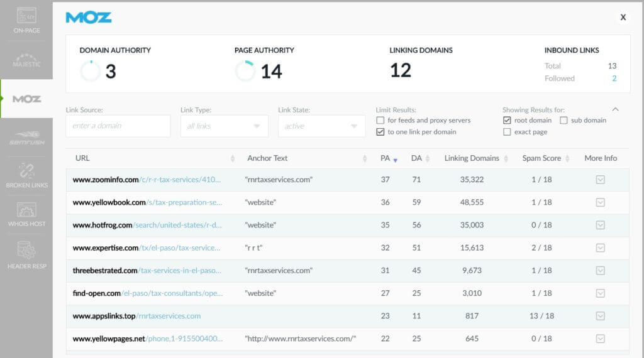Open the On-Page sidebar tool
644x358 pixels.
26,21
